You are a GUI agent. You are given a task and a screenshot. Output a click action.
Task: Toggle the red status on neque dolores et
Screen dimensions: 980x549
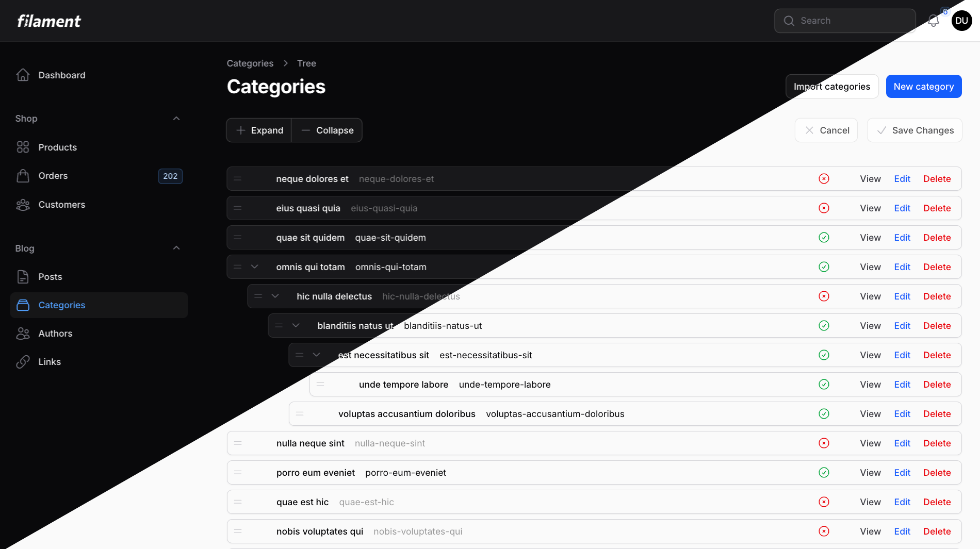point(824,178)
